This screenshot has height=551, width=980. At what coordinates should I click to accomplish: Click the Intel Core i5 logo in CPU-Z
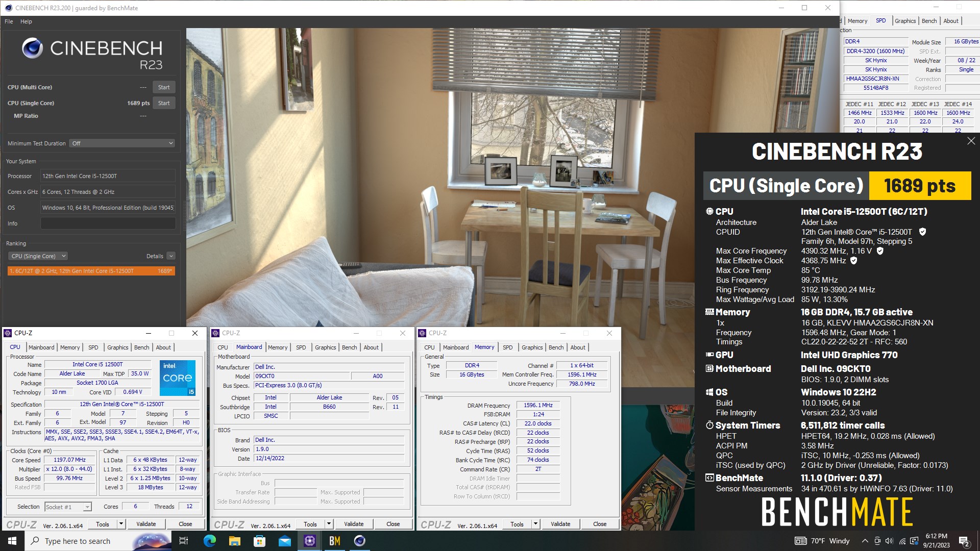pyautogui.click(x=177, y=378)
